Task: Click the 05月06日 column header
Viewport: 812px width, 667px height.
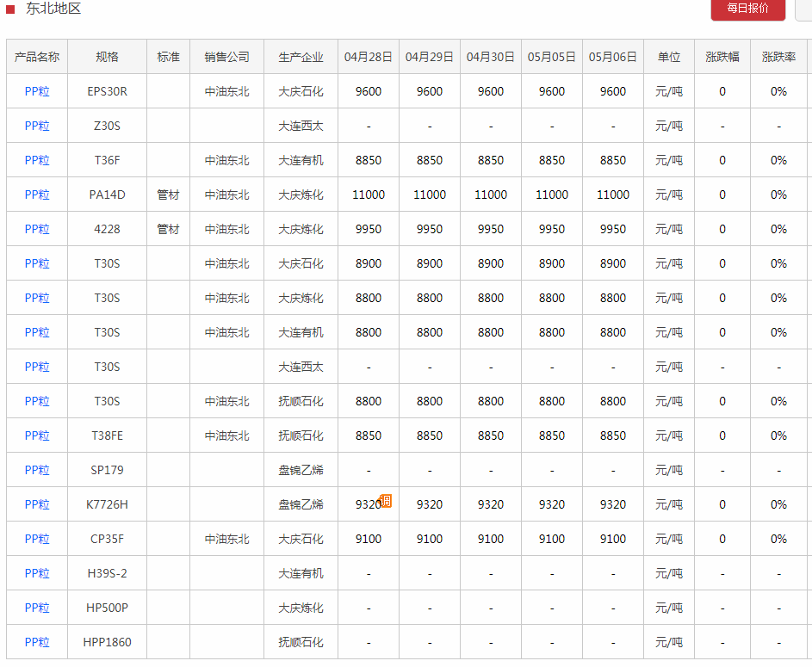Action: coord(612,57)
